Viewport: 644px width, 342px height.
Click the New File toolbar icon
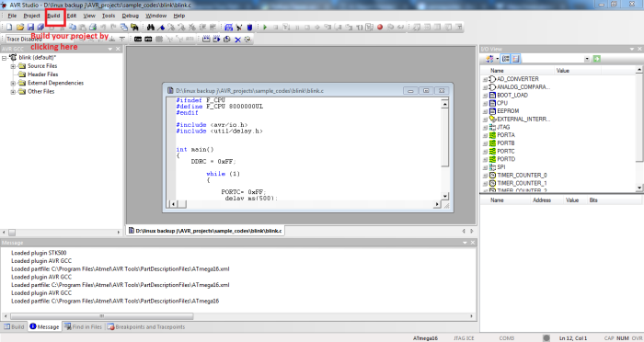9,27
